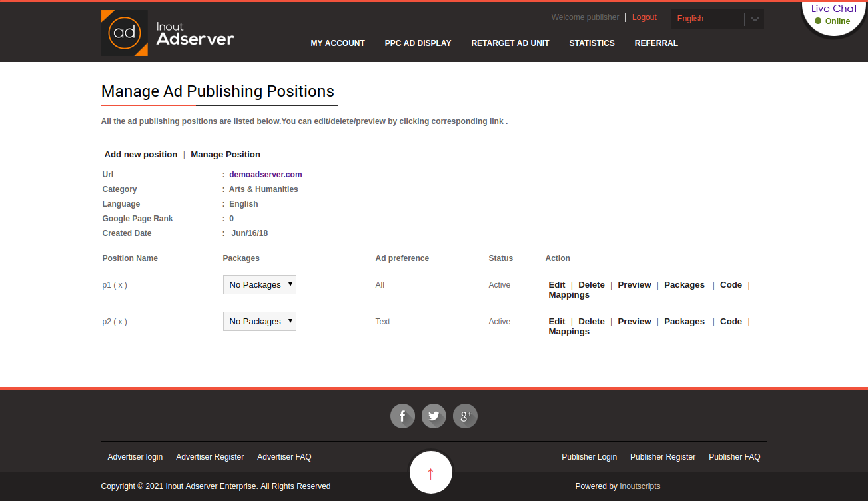The image size is (868, 501).
Task: Open the Publisher Login footer link
Action: pos(589,457)
